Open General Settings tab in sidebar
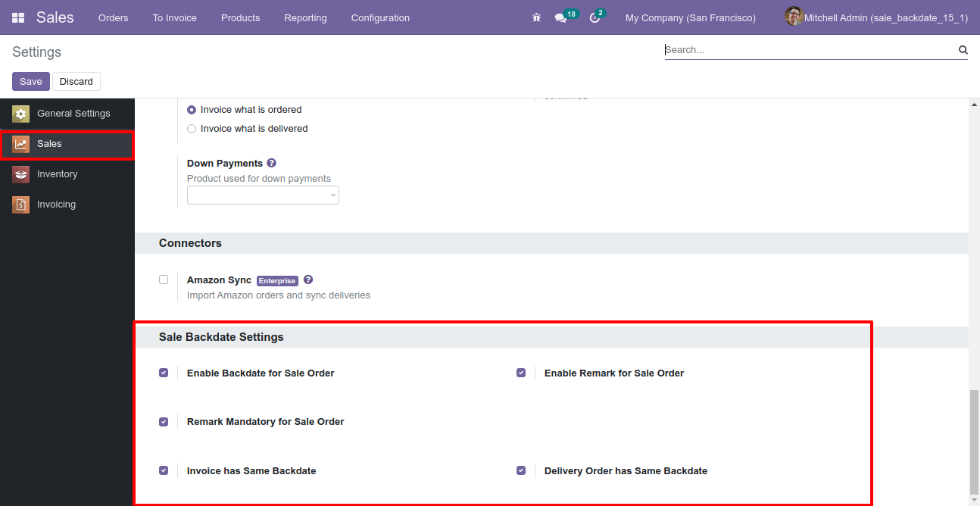 click(x=67, y=114)
